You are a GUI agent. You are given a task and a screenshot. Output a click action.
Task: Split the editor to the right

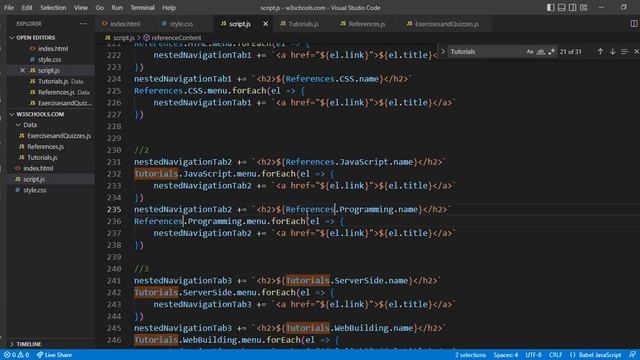tap(633, 24)
